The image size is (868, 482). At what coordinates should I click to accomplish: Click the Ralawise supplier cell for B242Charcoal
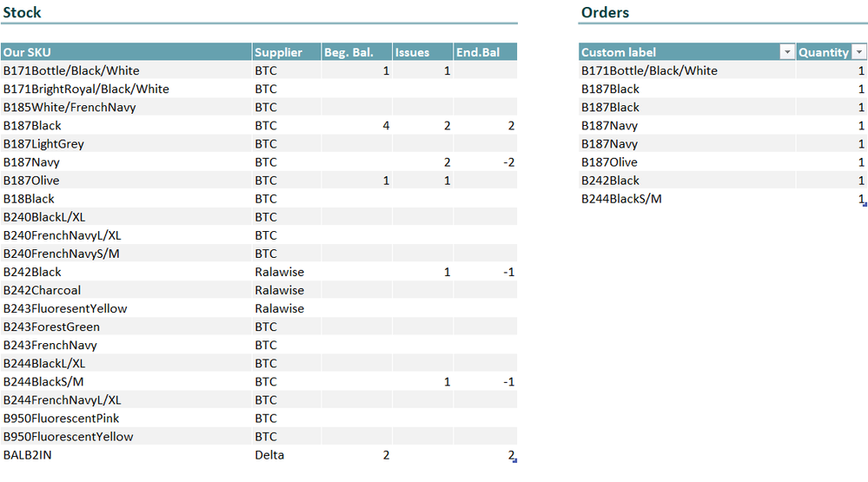(287, 290)
